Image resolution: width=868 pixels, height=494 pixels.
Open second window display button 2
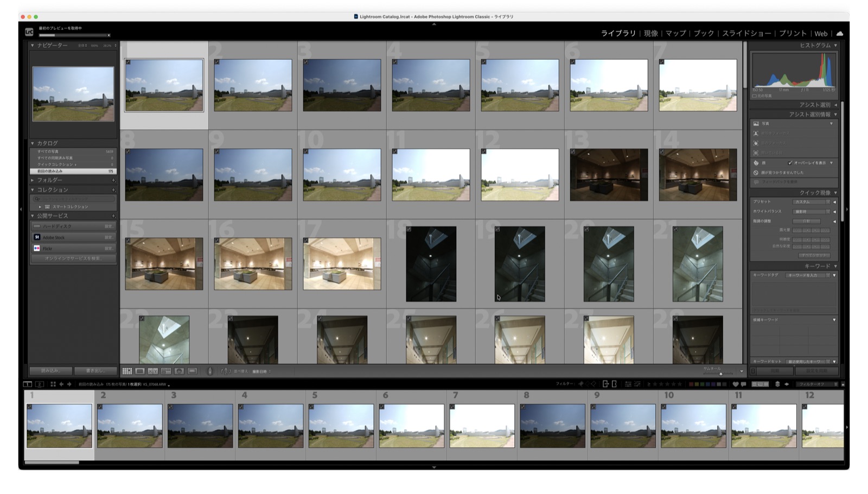[x=39, y=384]
